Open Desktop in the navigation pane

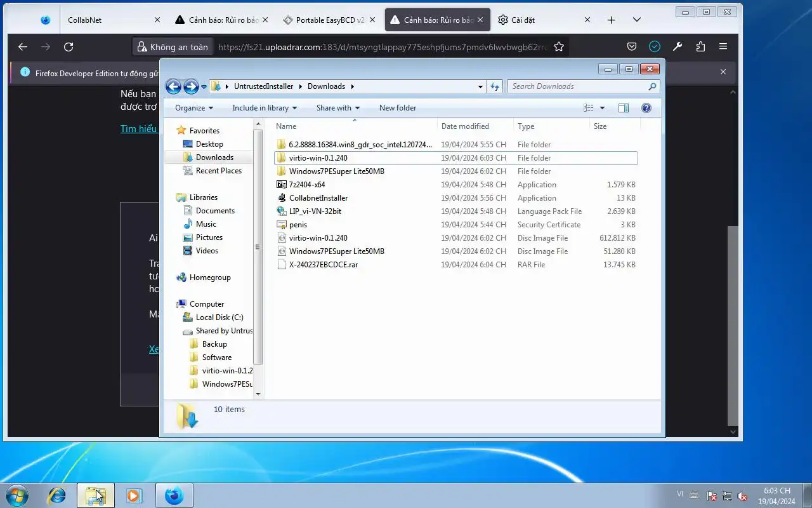click(x=209, y=144)
